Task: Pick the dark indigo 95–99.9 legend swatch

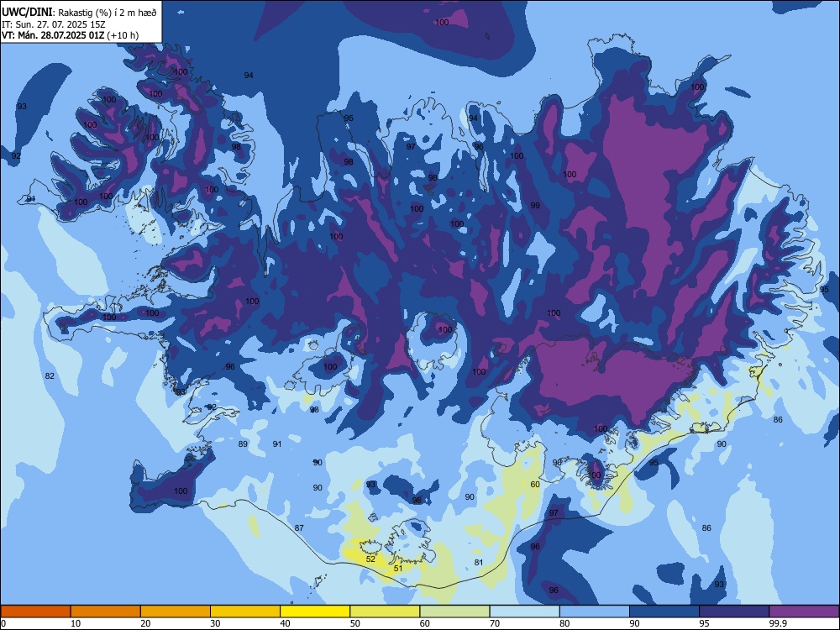Action: tap(734, 612)
